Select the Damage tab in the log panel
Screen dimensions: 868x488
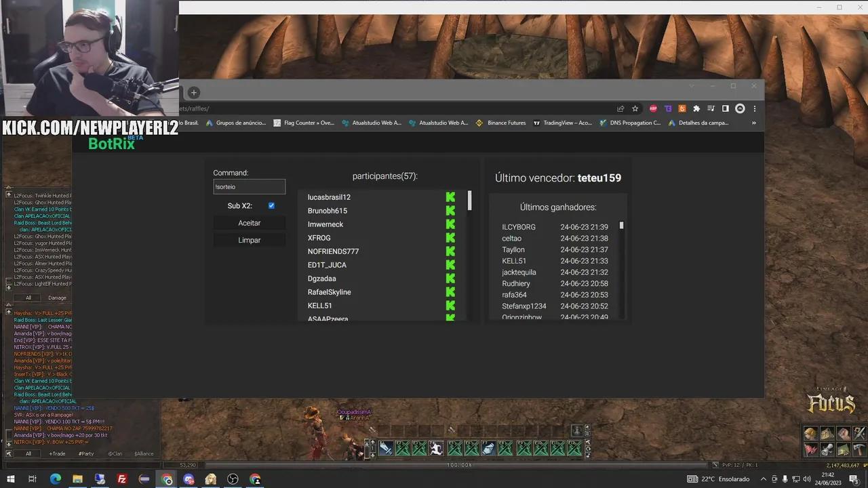coord(57,298)
